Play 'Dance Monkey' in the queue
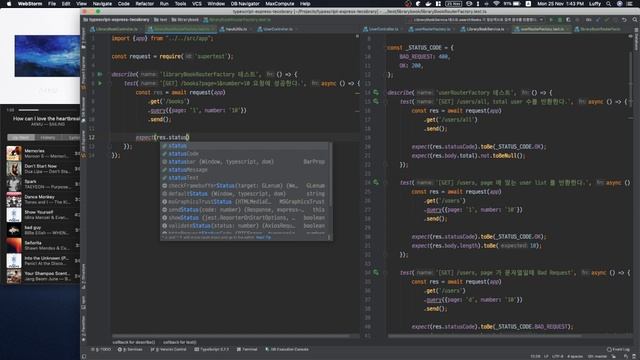This screenshot has width=640, height=360. (x=43, y=199)
